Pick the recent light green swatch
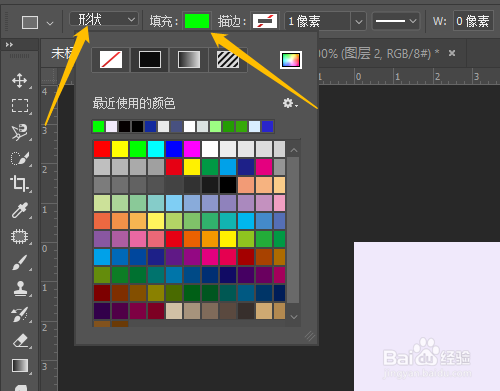 [215, 127]
